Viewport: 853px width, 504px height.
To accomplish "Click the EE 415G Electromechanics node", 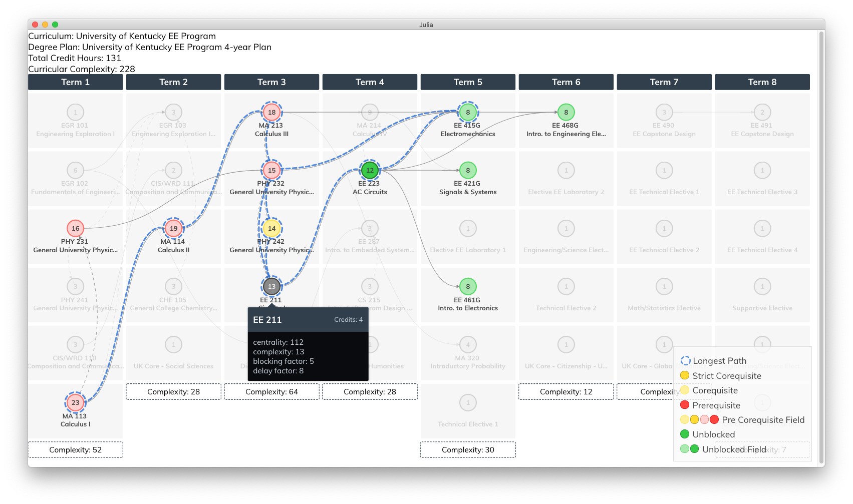I will point(468,112).
